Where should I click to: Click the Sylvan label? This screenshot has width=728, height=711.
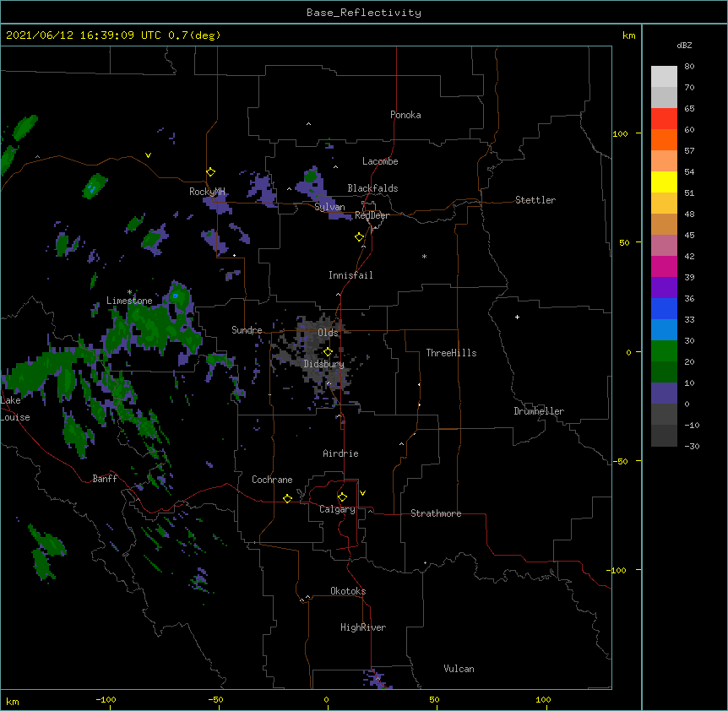point(329,207)
